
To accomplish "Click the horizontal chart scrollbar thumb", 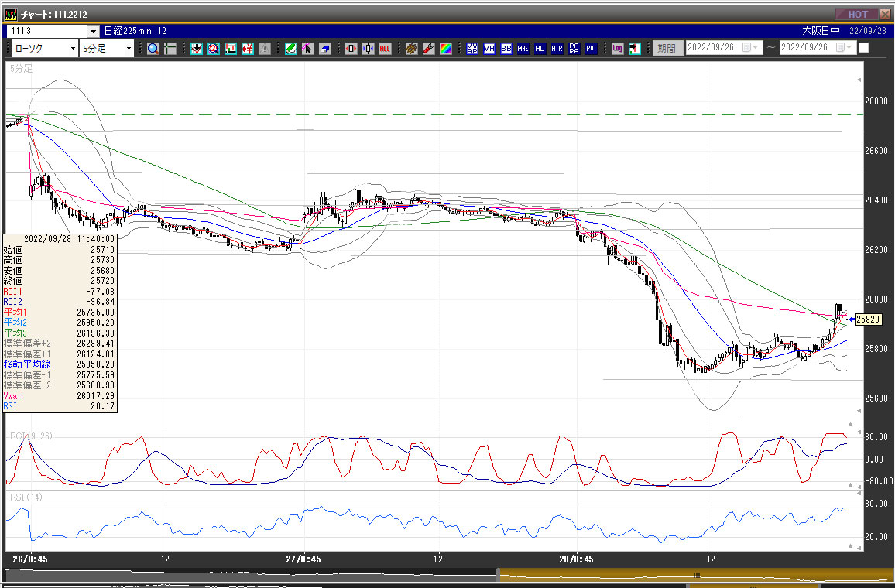I will pos(696,575).
